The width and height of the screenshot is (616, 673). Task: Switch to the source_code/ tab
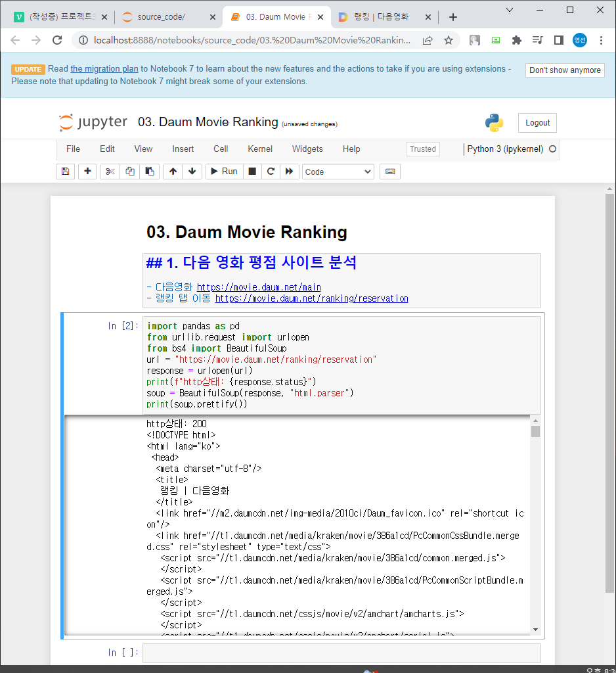coord(162,17)
